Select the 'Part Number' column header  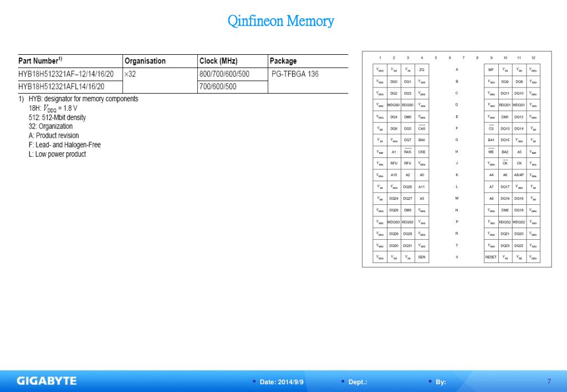(x=40, y=60)
